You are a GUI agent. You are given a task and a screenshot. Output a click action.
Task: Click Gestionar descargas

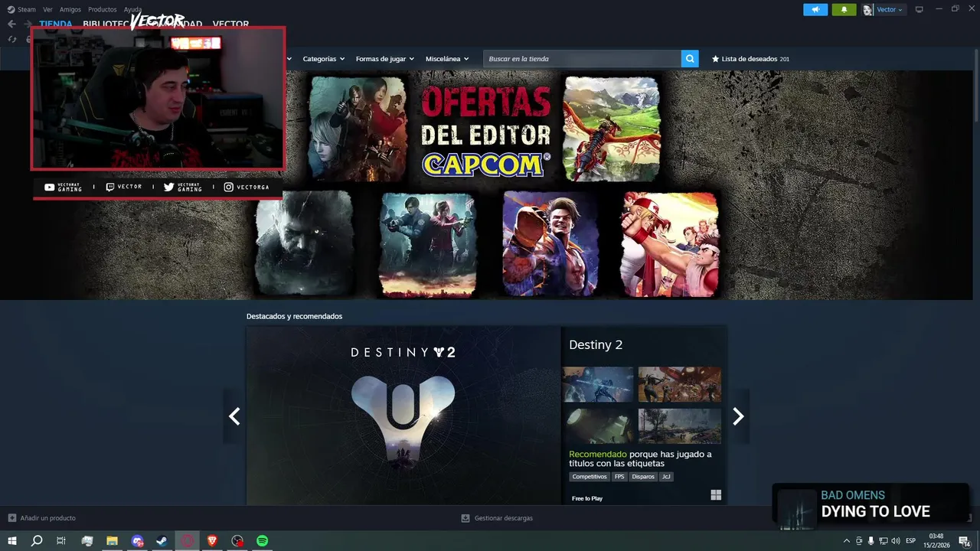tap(504, 518)
